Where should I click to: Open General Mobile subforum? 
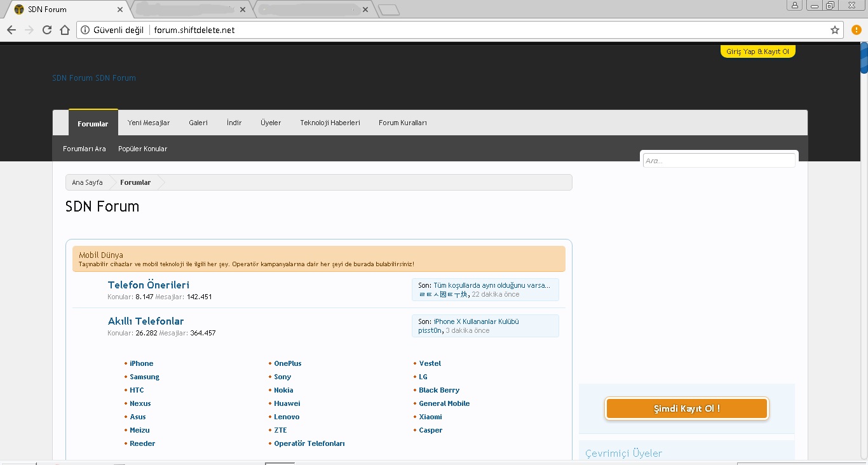click(x=444, y=403)
